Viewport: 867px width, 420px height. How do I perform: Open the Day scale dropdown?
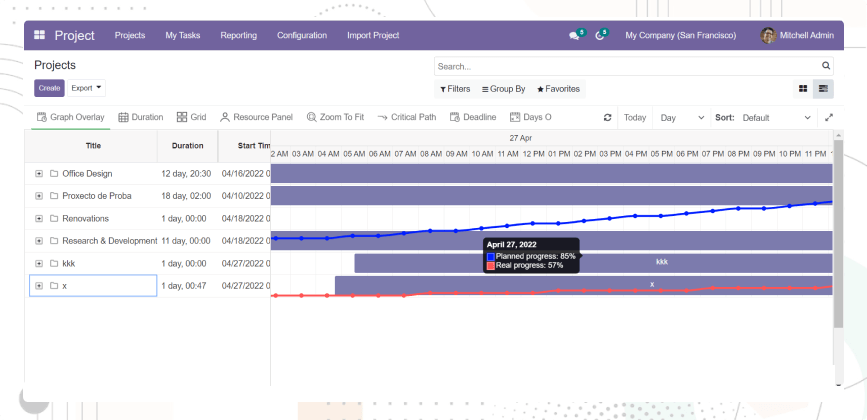pos(682,118)
